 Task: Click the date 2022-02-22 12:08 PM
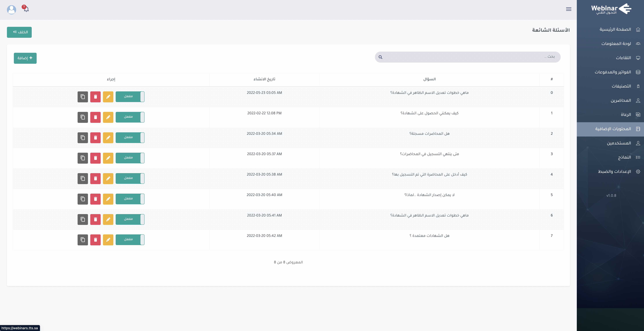[x=264, y=113]
